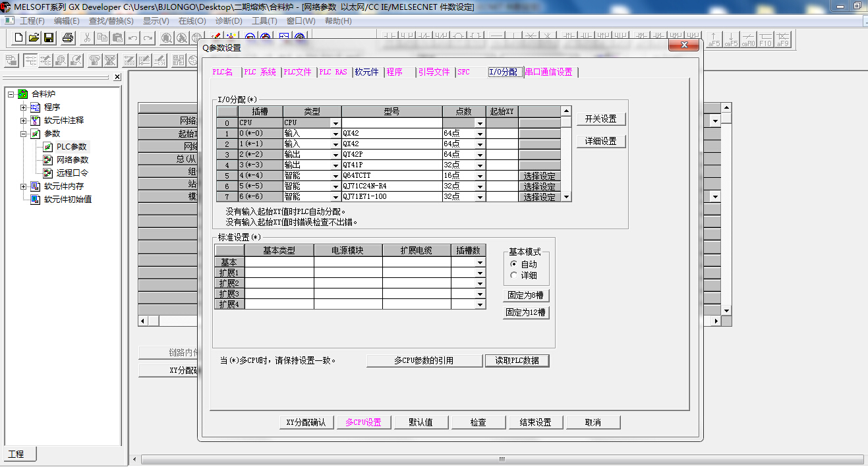Select the 详细 basic mode radio button
This screenshot has height=467, width=868.
514,275
